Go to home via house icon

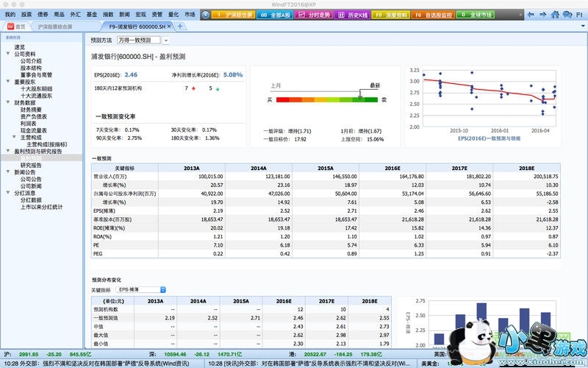555,15
